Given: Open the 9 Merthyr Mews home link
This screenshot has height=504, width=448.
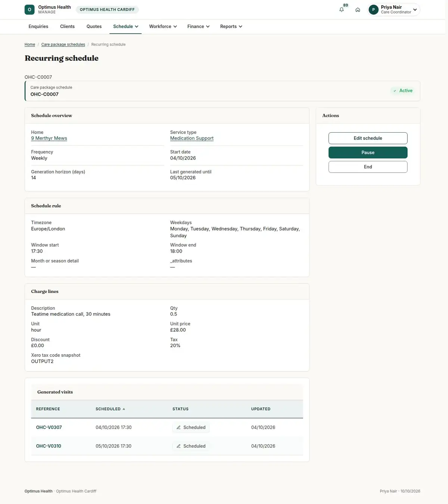Looking at the screenshot, I should (49, 138).
